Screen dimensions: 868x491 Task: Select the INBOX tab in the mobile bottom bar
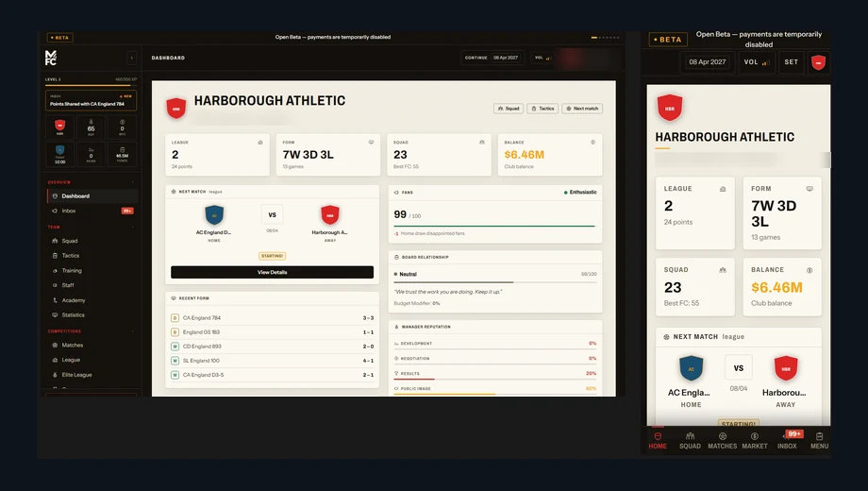click(x=787, y=441)
